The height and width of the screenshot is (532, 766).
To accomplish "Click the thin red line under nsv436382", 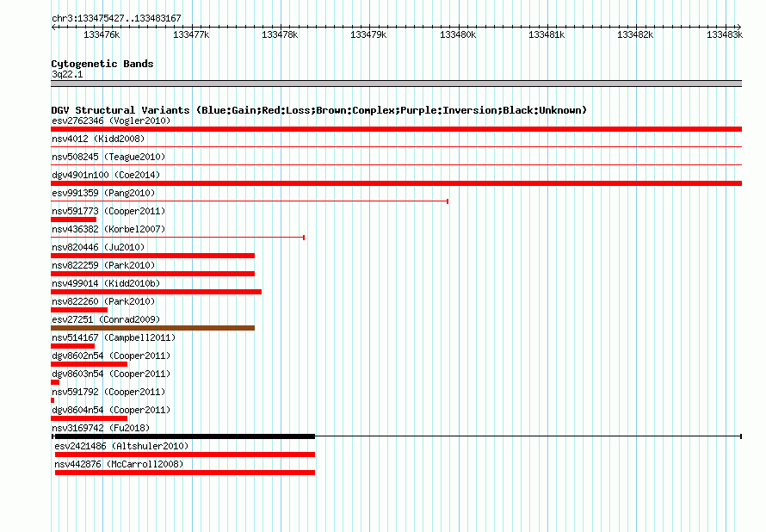I will [178, 238].
